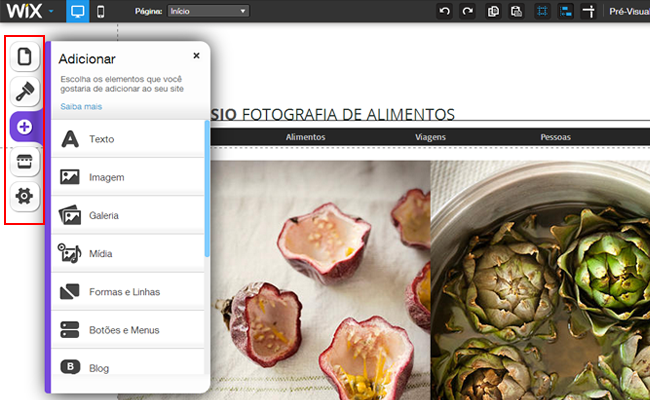Redo the last action

468,11
